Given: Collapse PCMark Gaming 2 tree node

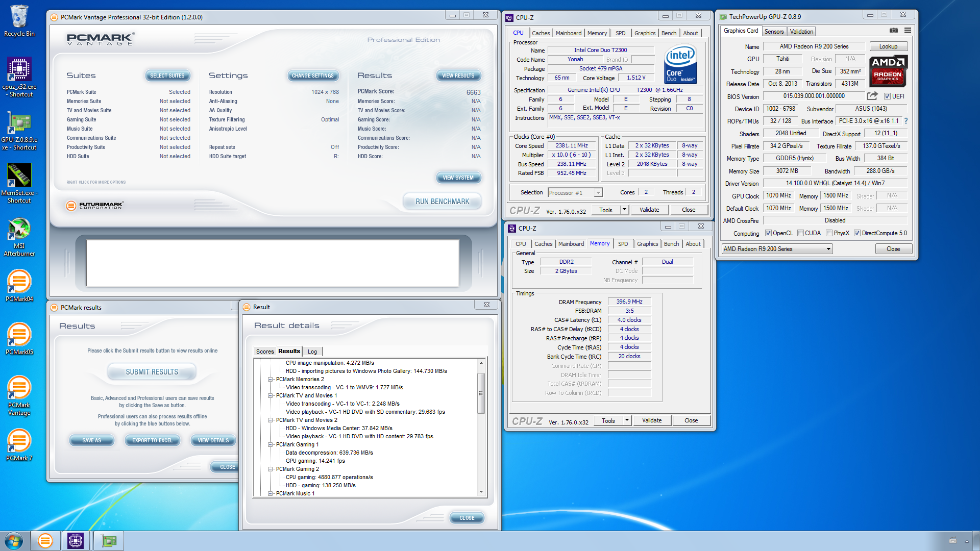Looking at the screenshot, I should click(x=271, y=469).
